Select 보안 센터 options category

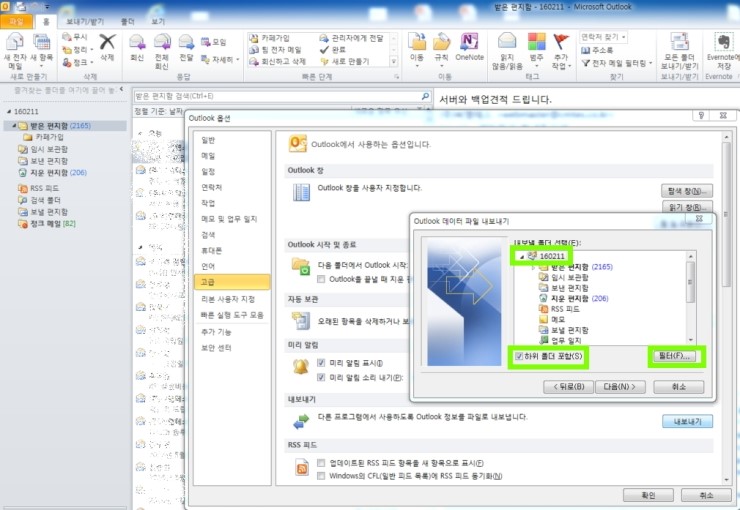232,348
